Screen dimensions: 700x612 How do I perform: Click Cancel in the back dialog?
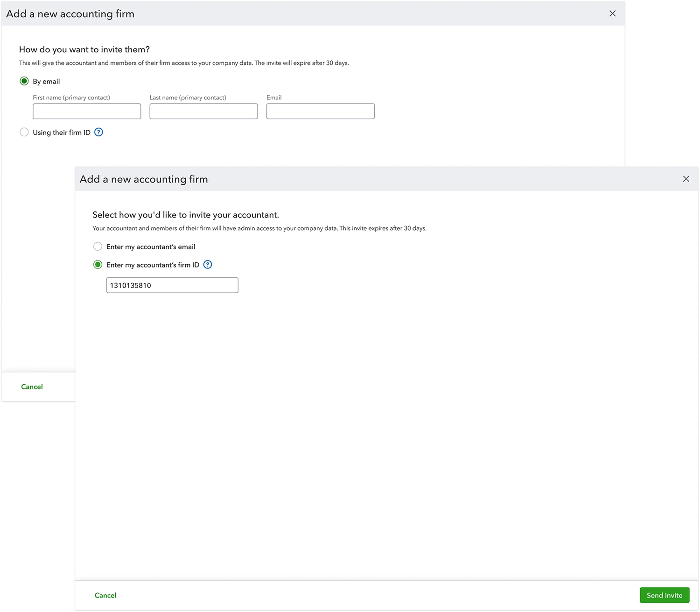32,387
